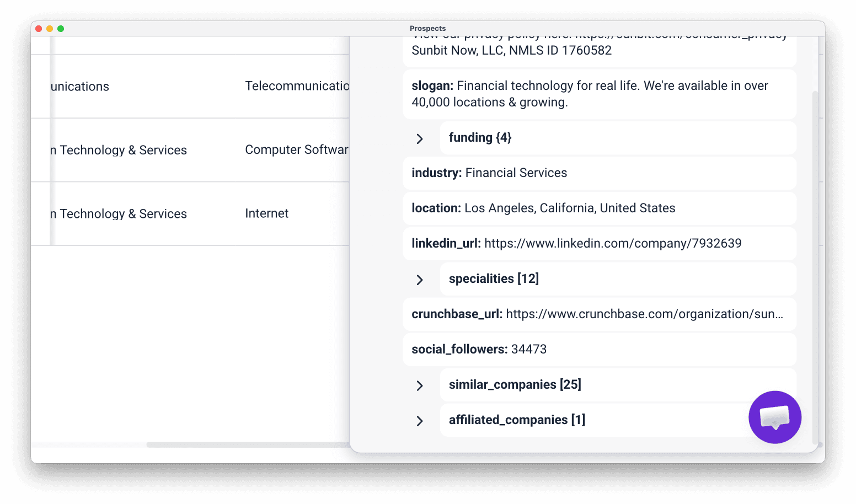Expand the specialities chevron arrow
The height and width of the screenshot is (504, 856).
point(420,280)
